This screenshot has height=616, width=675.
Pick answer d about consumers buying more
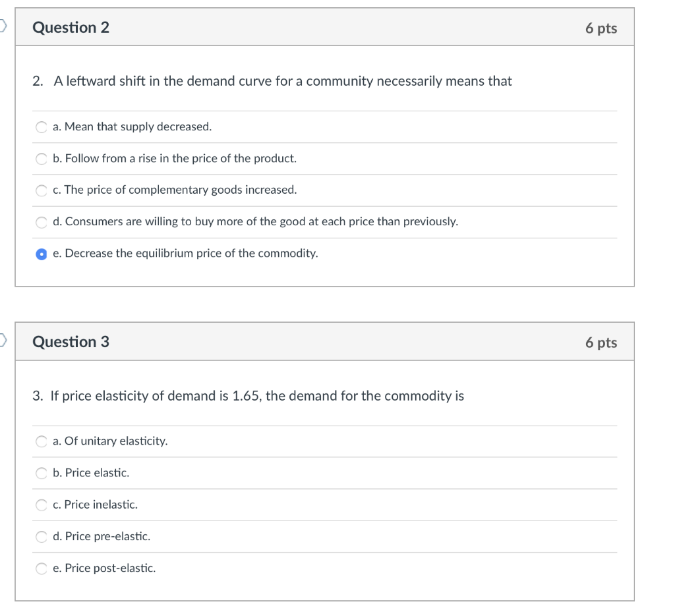pyautogui.click(x=41, y=222)
